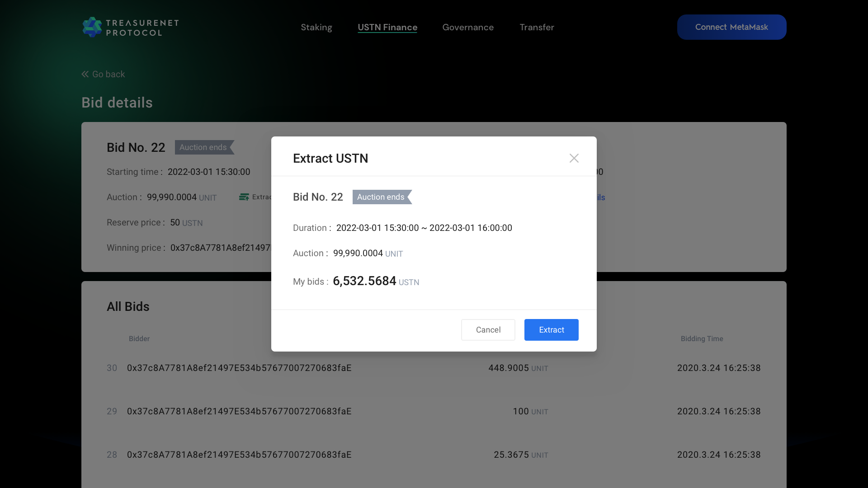The height and width of the screenshot is (488, 868).
Task: Select the Staking navigation tab
Action: [316, 27]
